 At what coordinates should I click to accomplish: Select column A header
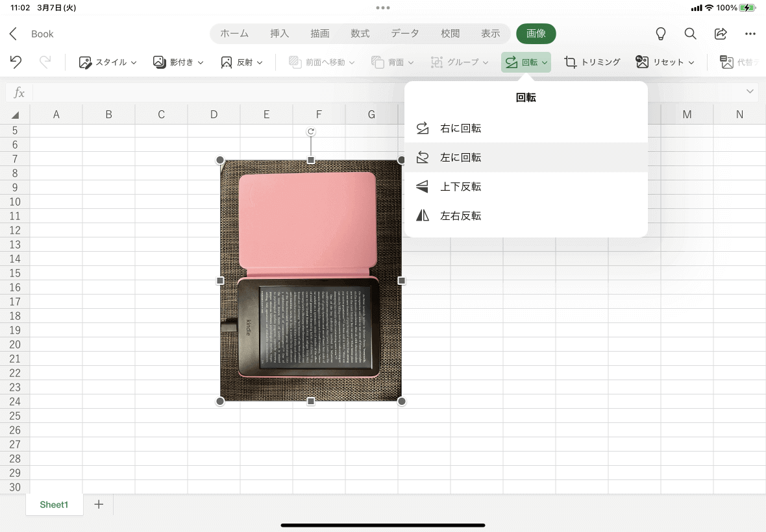56,114
